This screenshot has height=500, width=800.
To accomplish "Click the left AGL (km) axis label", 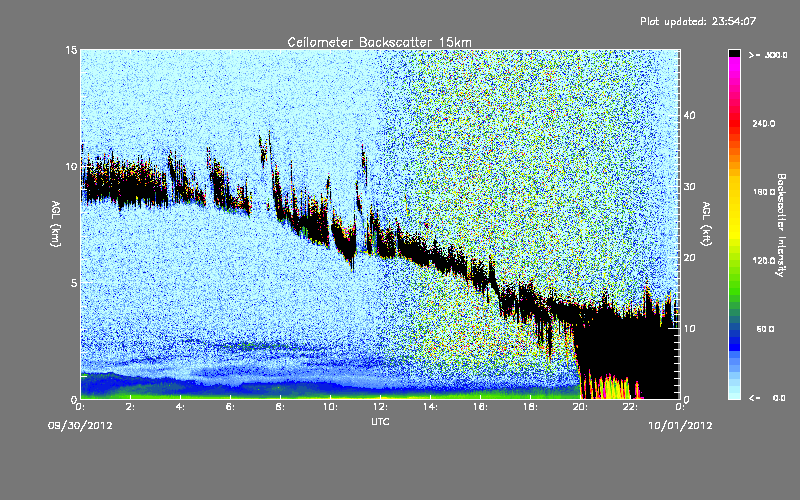I will coord(56,223).
